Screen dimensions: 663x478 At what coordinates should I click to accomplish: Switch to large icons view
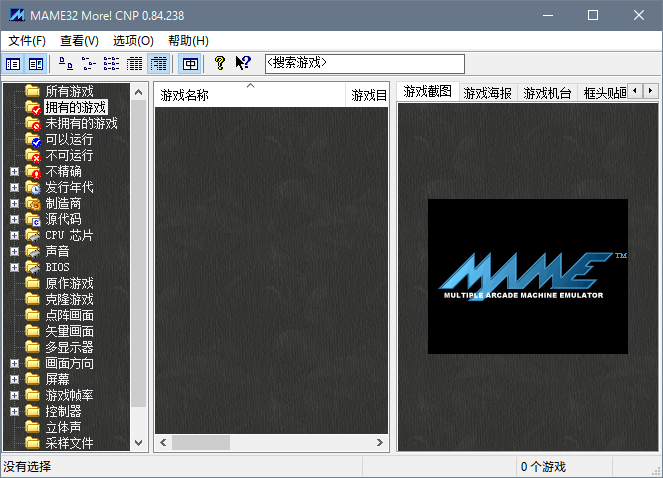coord(65,64)
